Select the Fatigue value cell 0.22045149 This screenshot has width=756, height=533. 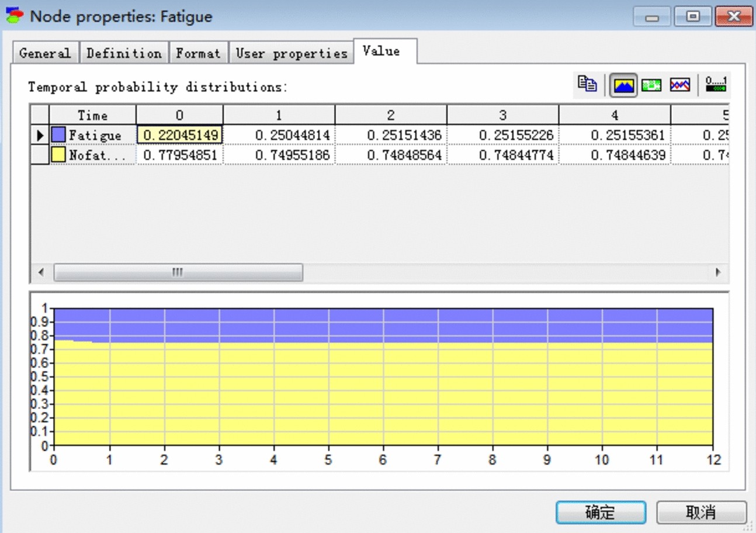tap(180, 136)
